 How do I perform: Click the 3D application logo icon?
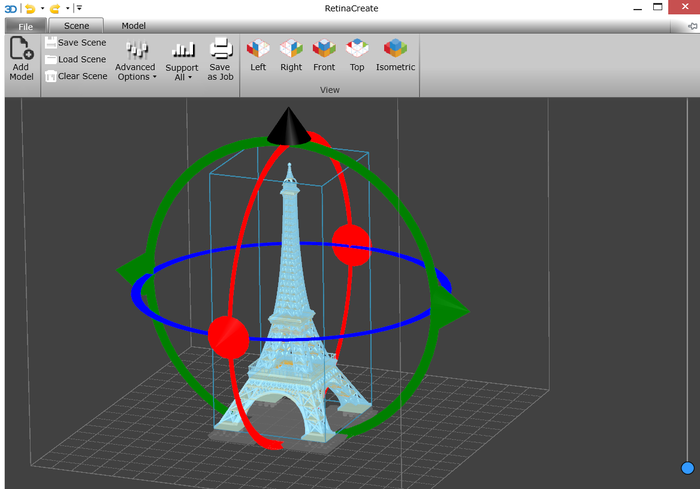tap(11, 8)
